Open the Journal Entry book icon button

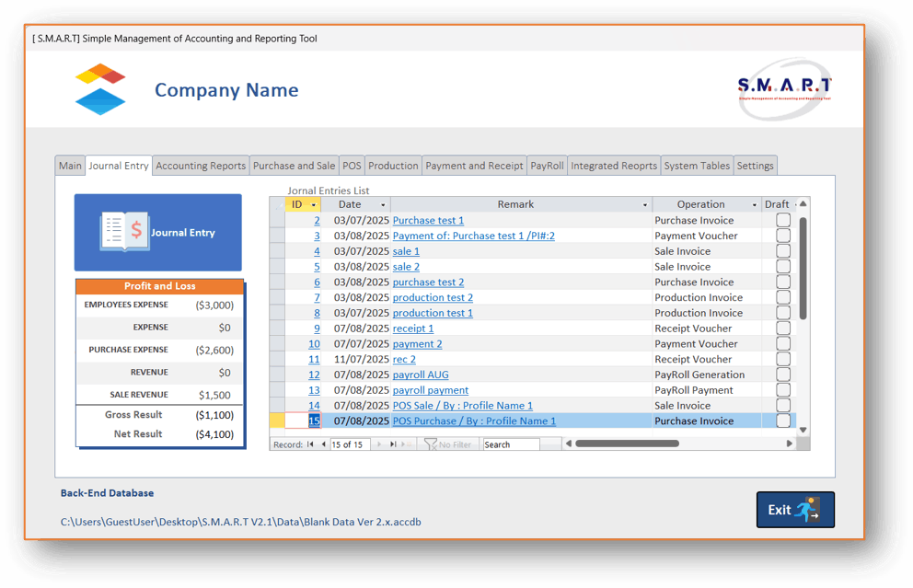157,232
